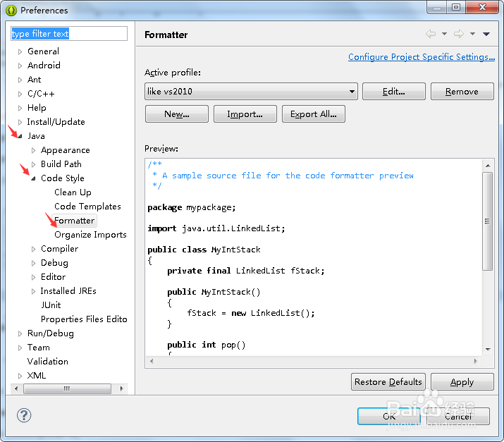This screenshot has height=442, width=504.
Task: Click tree scroll right arrow
Action: click(121, 388)
